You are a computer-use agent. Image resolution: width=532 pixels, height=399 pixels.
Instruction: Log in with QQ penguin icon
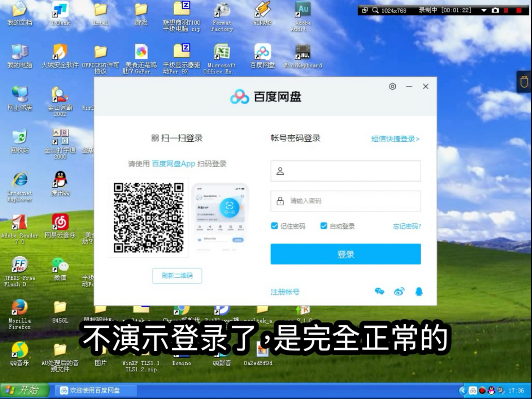click(419, 291)
